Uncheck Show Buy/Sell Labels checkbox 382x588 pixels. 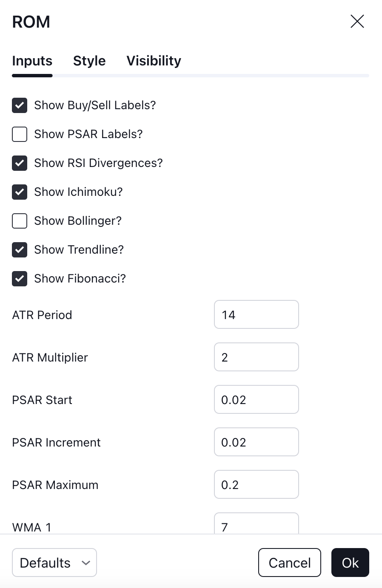tap(20, 105)
